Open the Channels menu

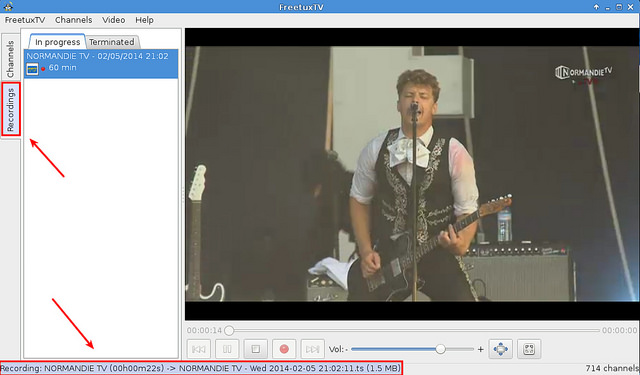pyautogui.click(x=73, y=20)
